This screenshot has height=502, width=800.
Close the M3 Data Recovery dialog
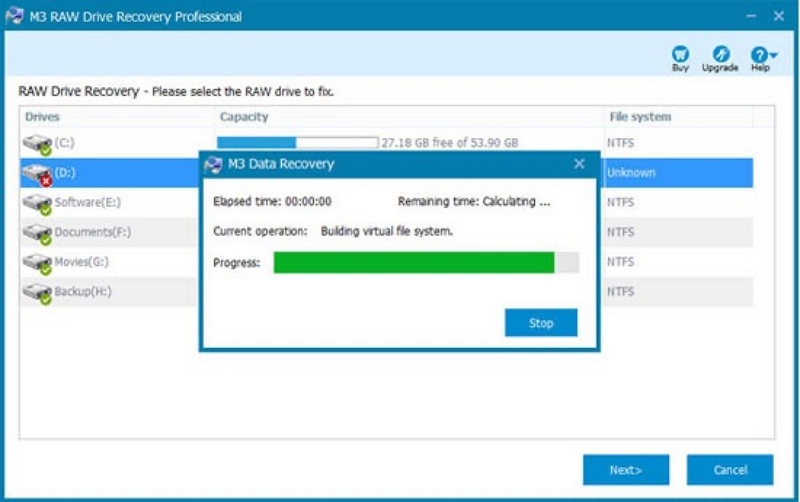579,164
